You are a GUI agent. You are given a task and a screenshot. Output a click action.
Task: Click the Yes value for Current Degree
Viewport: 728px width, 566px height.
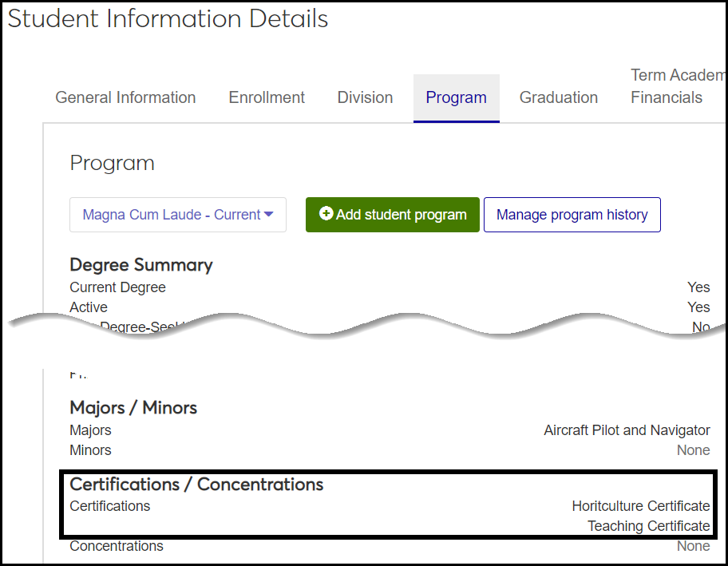tap(698, 287)
